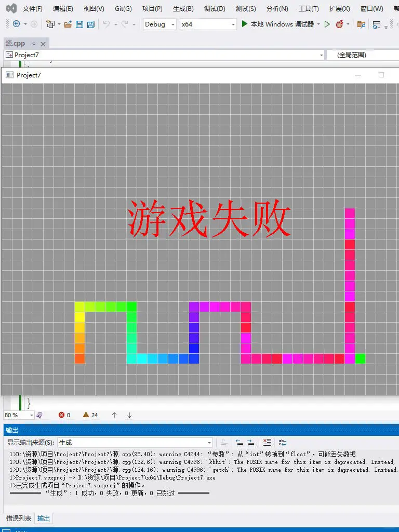Open the x64 platform dropdown
The height and width of the screenshot is (532, 399).
(208, 24)
